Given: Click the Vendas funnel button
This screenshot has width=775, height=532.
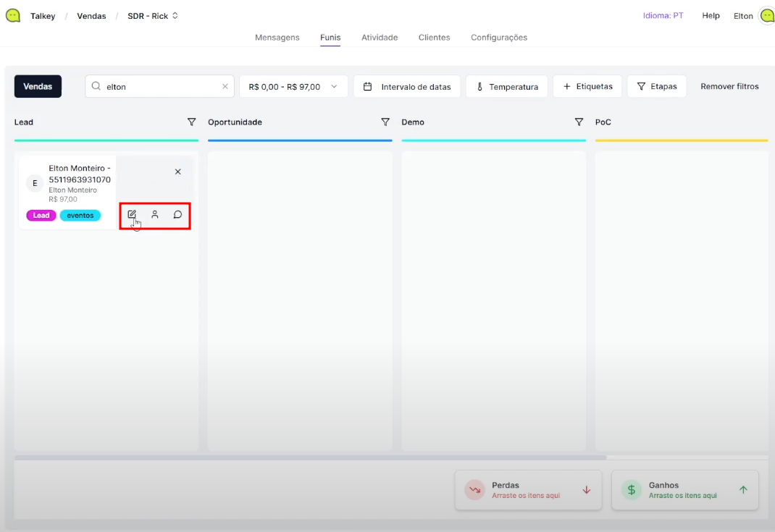Looking at the screenshot, I should click(38, 86).
